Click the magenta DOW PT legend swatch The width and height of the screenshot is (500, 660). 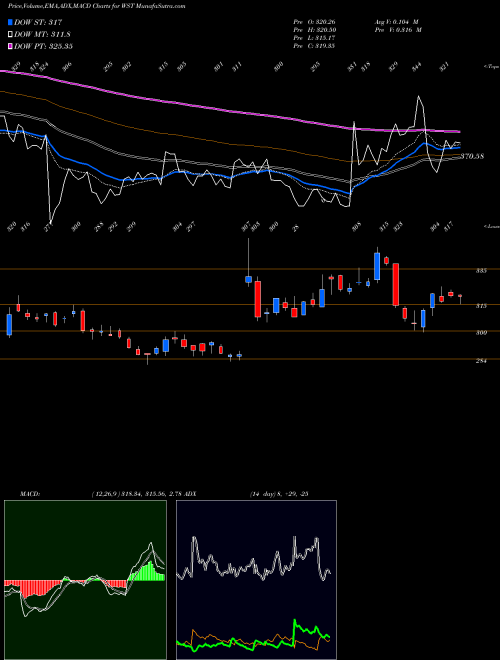click(11, 46)
